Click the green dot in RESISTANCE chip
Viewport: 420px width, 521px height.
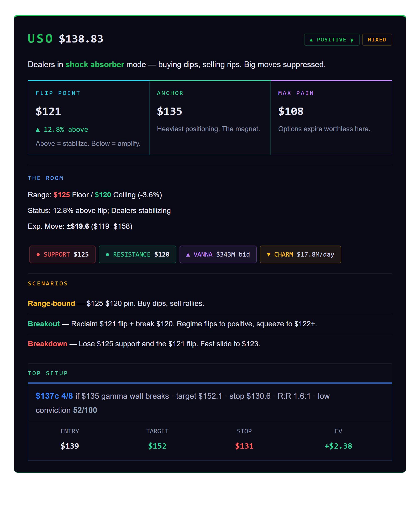tap(107, 254)
